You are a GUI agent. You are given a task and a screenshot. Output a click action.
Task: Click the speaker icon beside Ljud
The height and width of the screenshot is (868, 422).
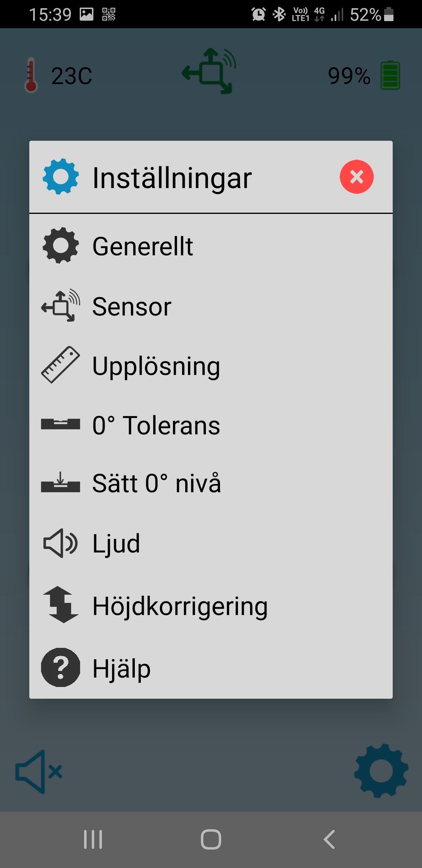point(61,543)
